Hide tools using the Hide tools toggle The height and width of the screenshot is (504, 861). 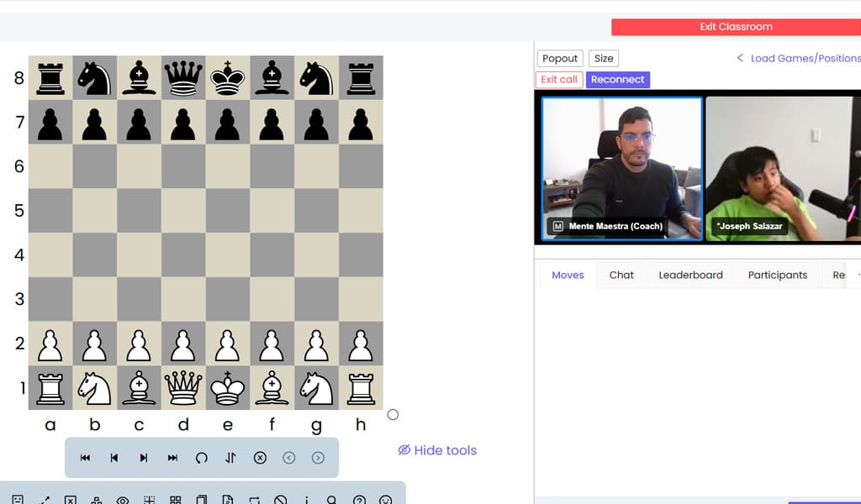[x=437, y=450]
